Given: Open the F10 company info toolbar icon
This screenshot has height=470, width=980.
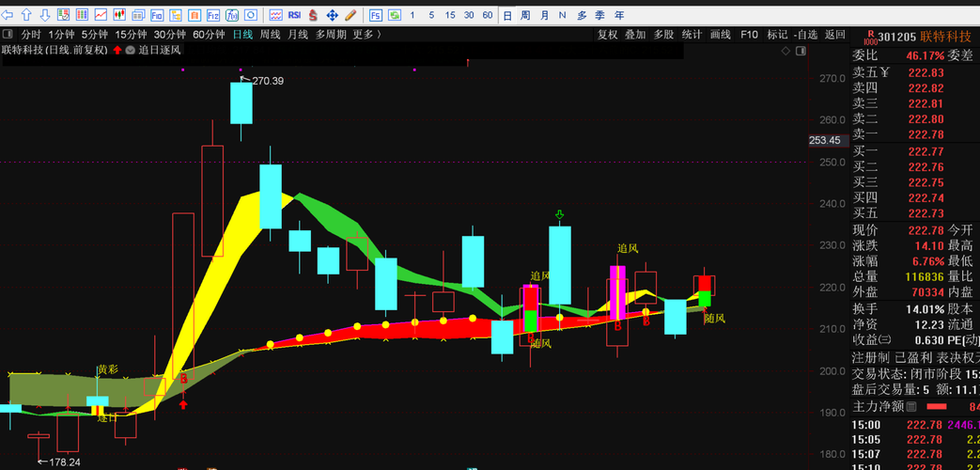Looking at the screenshot, I should click(x=158, y=14).
